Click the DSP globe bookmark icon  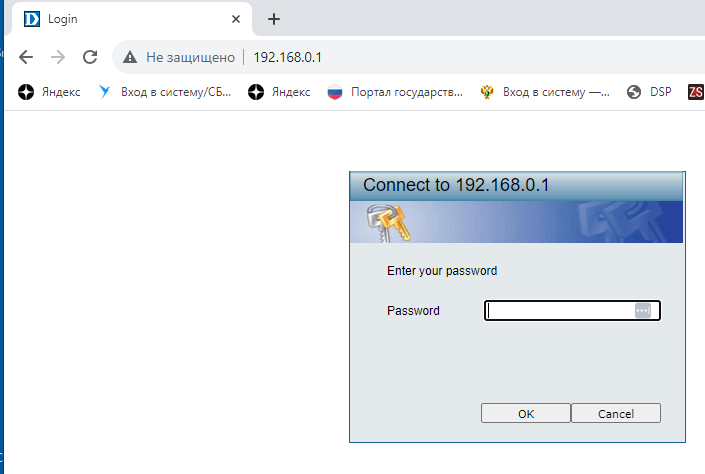(634, 92)
